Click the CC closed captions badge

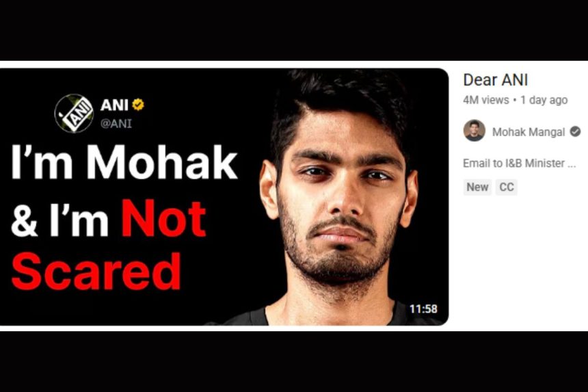point(506,187)
